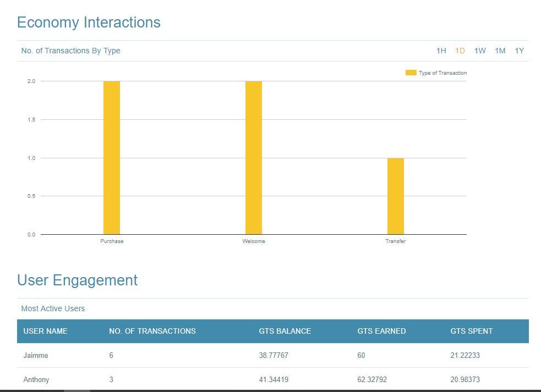Sort by the USER NAME column header

[44, 331]
